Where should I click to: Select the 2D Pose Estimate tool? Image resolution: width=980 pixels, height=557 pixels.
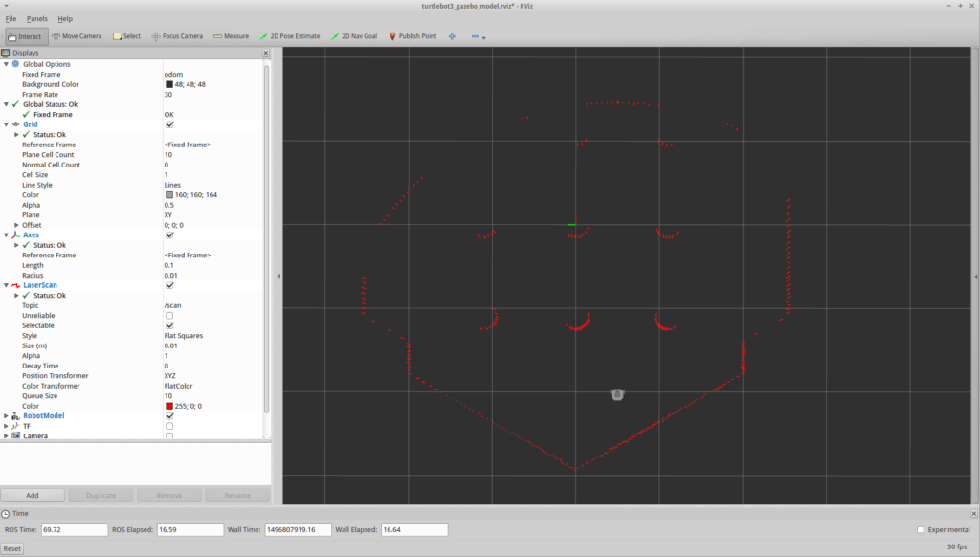pyautogui.click(x=290, y=36)
